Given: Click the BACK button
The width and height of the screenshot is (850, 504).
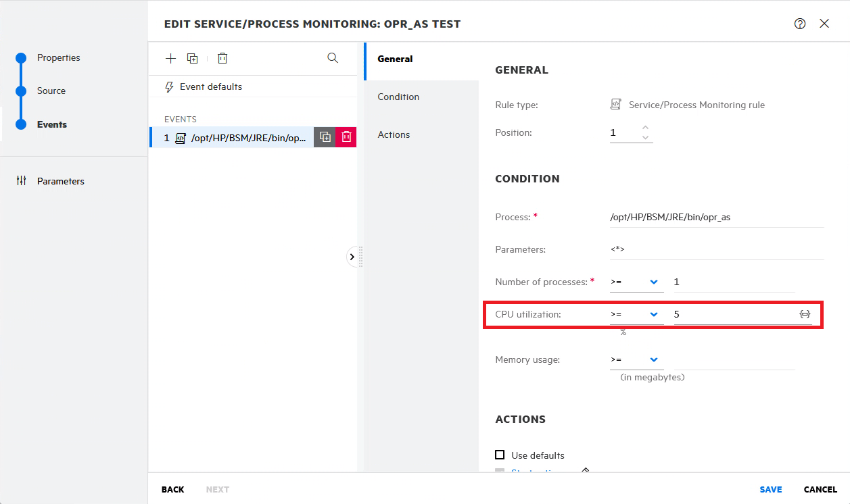Looking at the screenshot, I should 172,489.
